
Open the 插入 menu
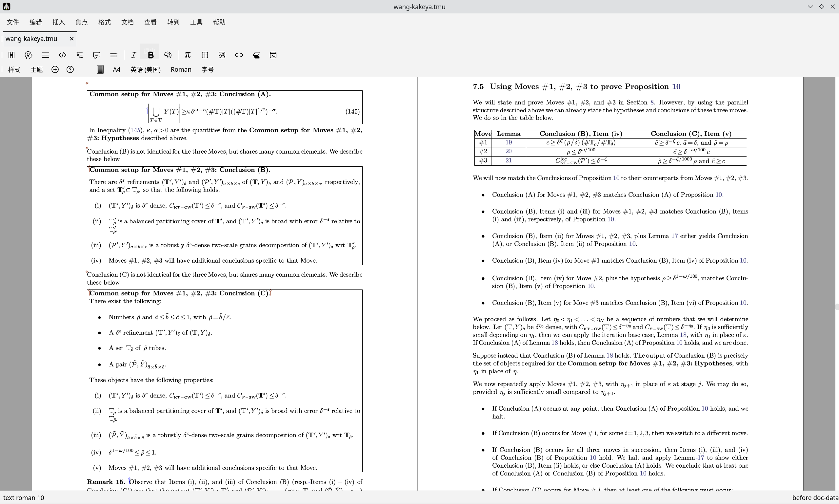click(58, 22)
